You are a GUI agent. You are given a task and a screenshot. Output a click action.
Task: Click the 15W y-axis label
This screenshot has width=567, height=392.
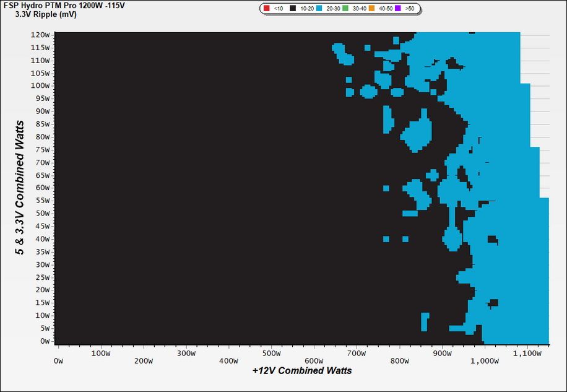tap(42, 302)
